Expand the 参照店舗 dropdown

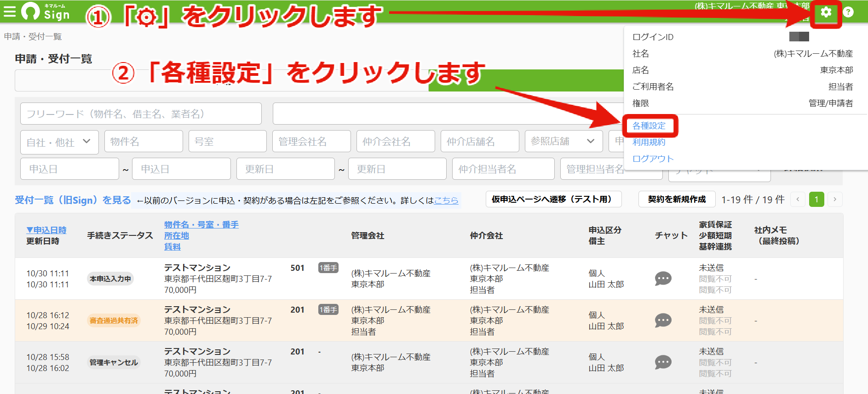click(x=564, y=141)
